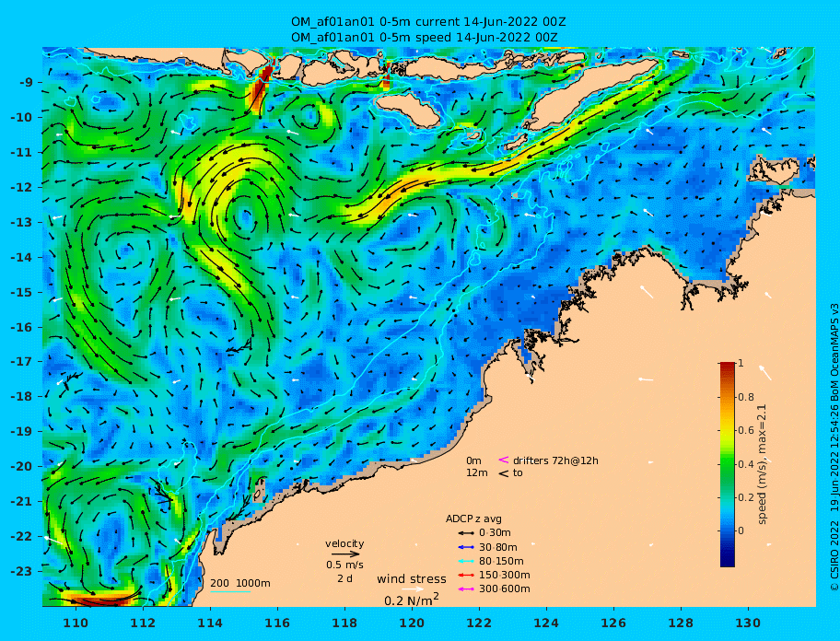Click the longitude axis label '130'

(749, 623)
